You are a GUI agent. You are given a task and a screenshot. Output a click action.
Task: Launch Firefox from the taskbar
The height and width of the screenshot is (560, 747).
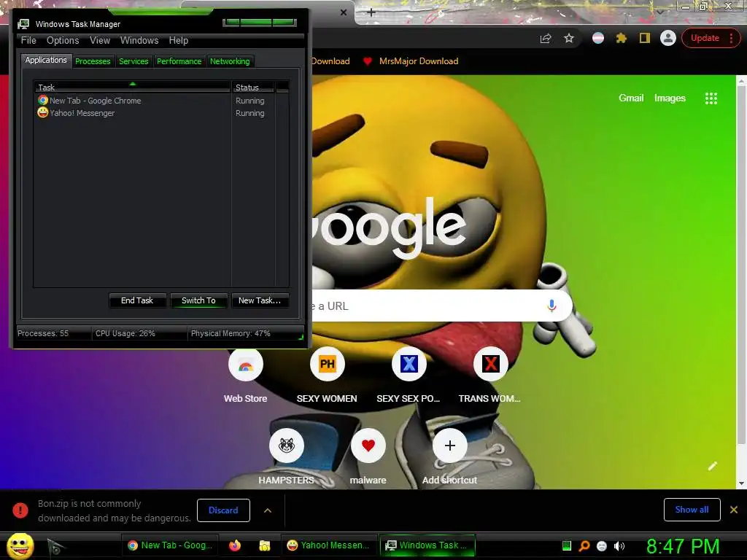[235, 545]
